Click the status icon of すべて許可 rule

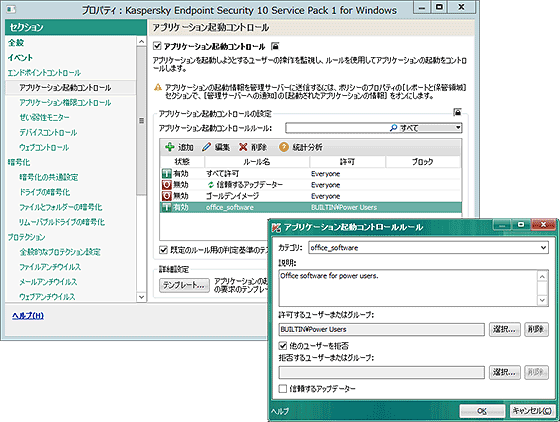coord(166,174)
